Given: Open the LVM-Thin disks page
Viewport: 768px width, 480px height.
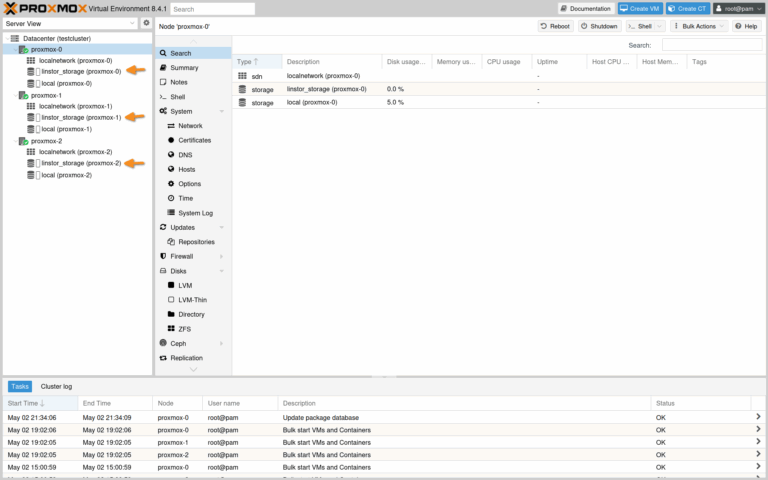Looking at the screenshot, I should point(192,299).
